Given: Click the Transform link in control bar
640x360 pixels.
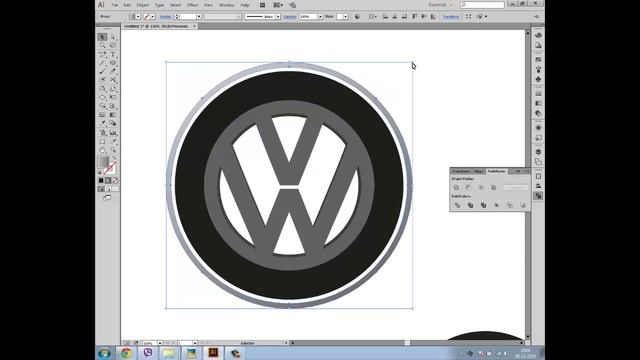Looking at the screenshot, I should click(x=451, y=17).
